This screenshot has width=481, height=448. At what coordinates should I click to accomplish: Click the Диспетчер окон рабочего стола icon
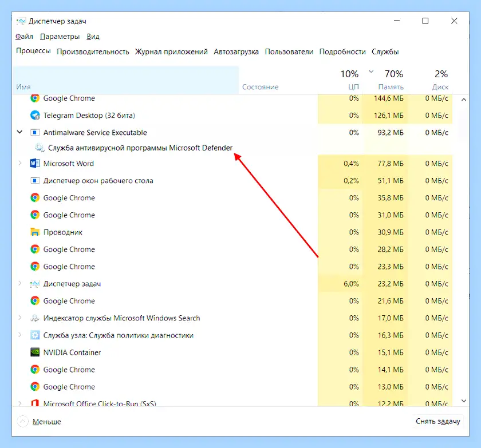pos(35,180)
